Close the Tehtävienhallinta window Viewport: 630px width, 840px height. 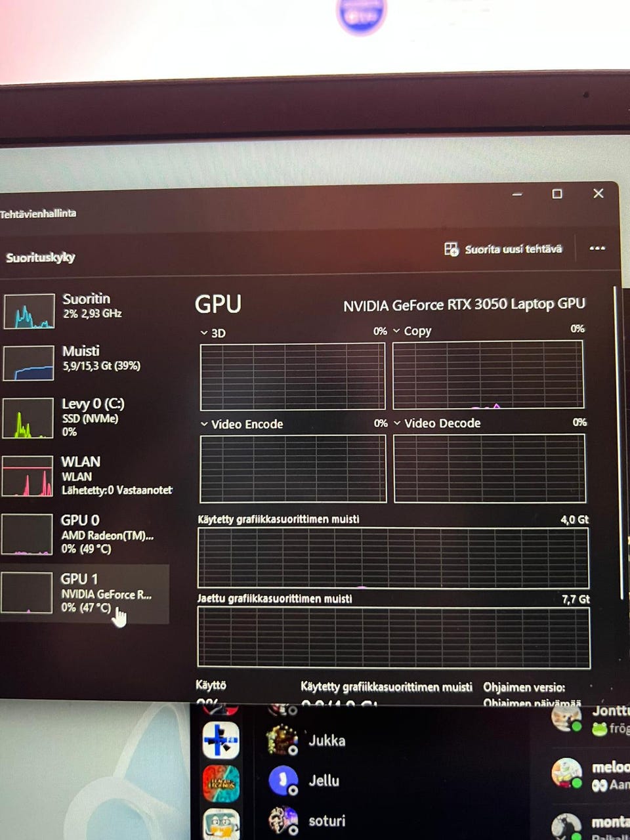click(598, 193)
